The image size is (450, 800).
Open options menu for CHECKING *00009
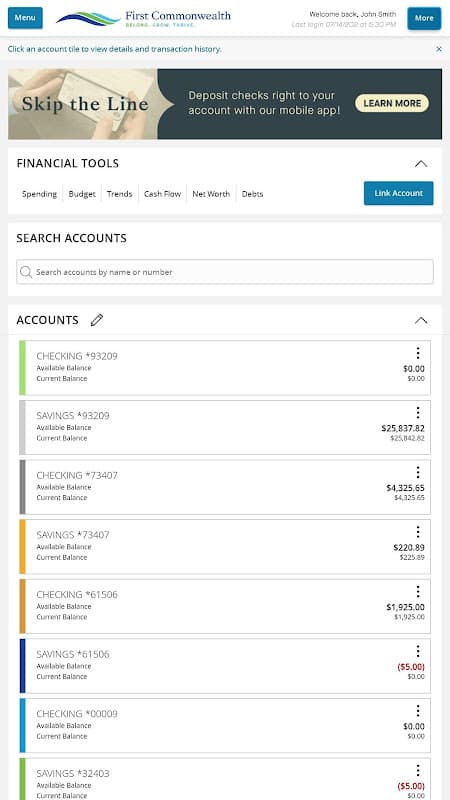coord(418,711)
